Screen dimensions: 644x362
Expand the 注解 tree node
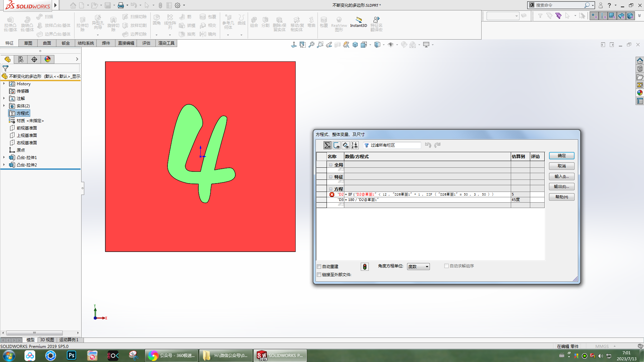click(4, 99)
